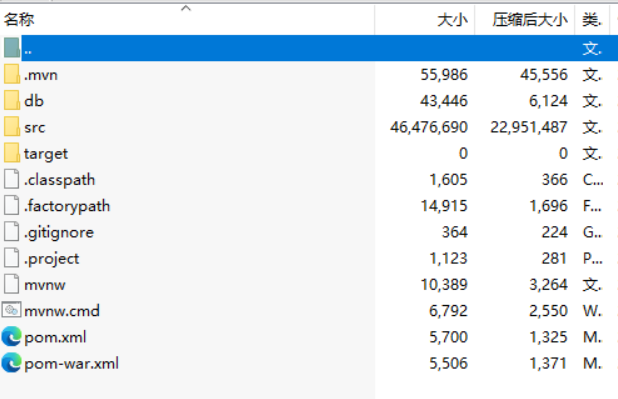Click the pom-war.xml Edge icon
618x399 pixels.
pos(11,363)
